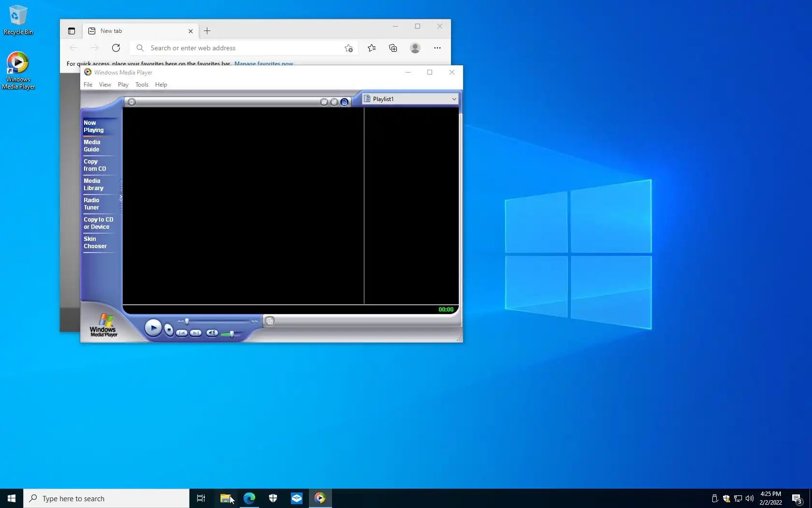Image resolution: width=812 pixels, height=508 pixels.
Task: Open the Mail app on the taskbar
Action: point(297,498)
